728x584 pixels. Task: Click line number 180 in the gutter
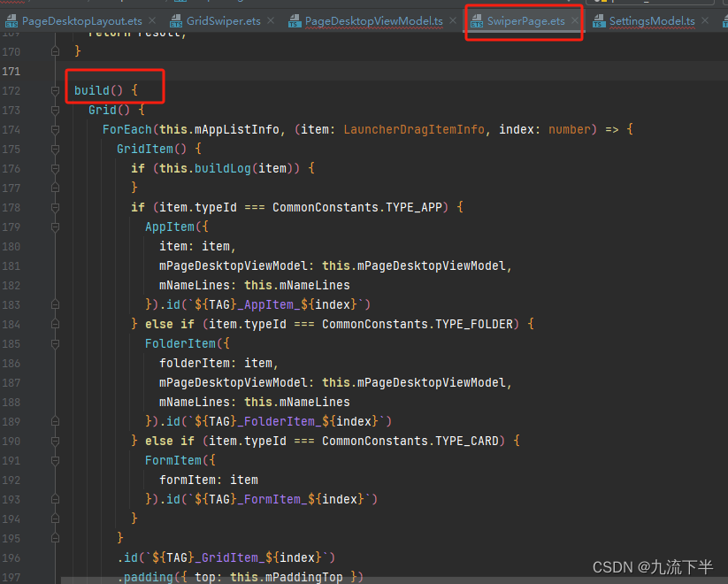point(11,246)
